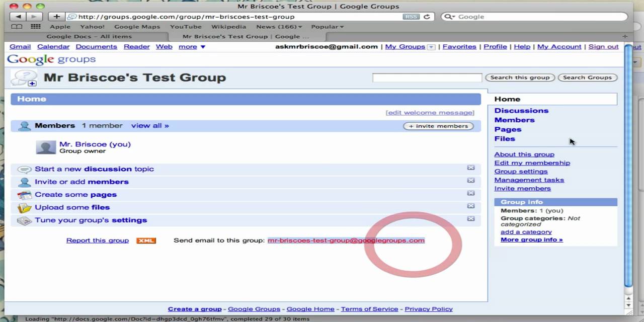644x322 pixels.
Task: Open Files in the sidebar
Action: click(x=505, y=139)
